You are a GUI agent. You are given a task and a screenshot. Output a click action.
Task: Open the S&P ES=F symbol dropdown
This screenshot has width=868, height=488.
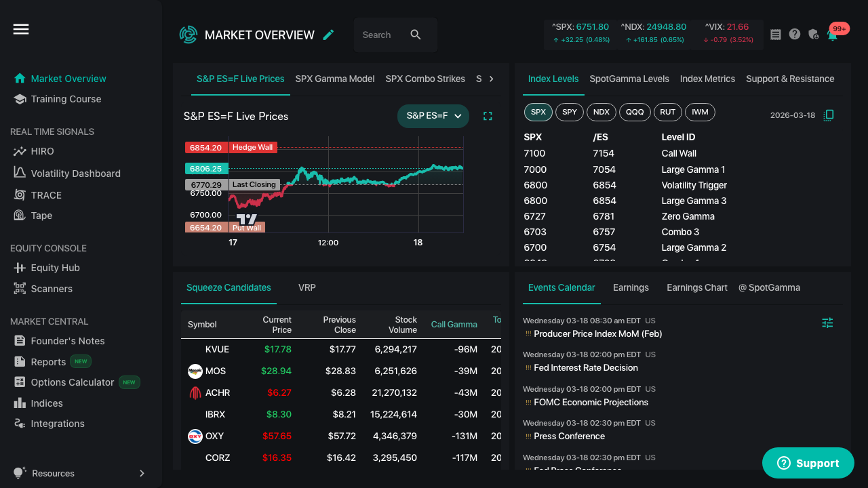pos(433,117)
